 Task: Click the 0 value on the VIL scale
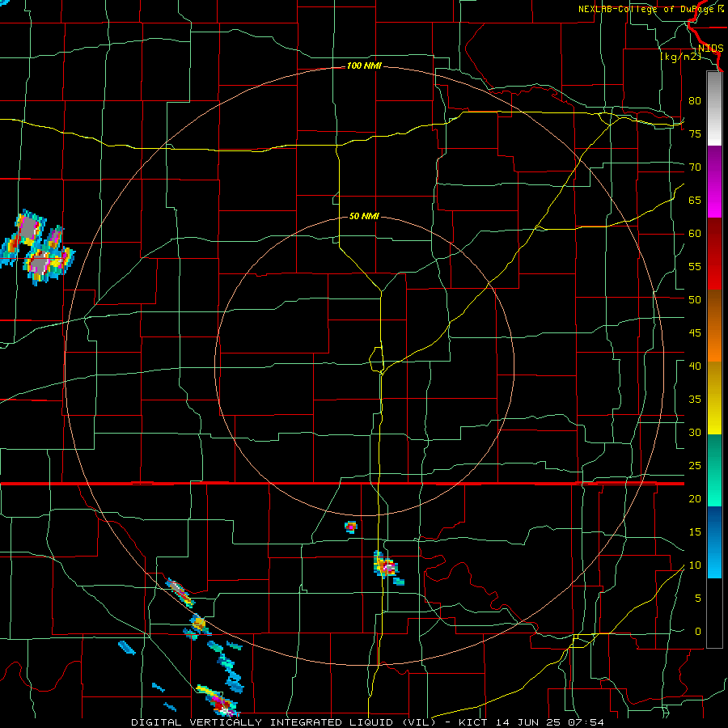tap(698, 632)
